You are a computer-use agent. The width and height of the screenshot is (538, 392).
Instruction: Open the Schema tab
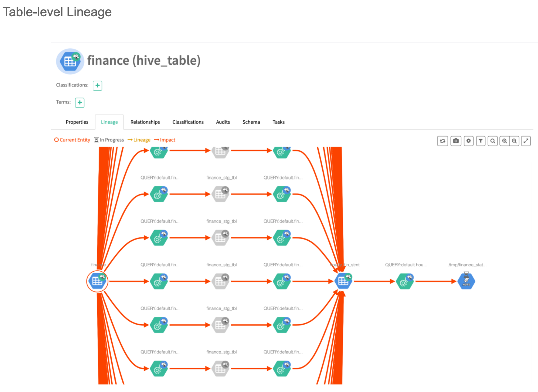pos(251,122)
